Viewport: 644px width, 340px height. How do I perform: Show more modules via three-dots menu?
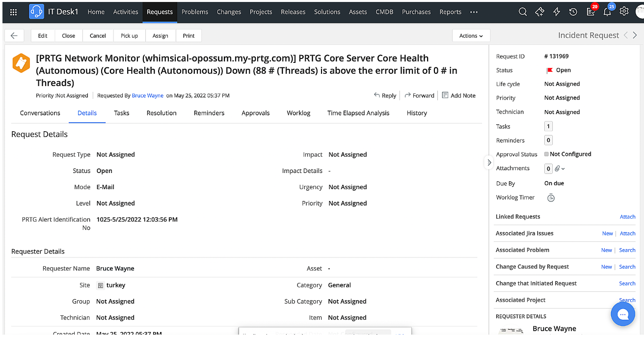pos(474,12)
